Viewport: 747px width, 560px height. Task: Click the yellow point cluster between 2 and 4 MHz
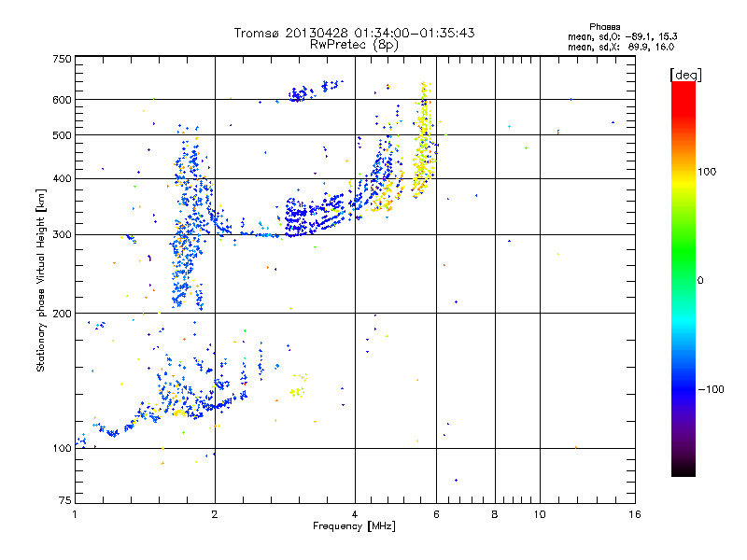tap(298, 385)
